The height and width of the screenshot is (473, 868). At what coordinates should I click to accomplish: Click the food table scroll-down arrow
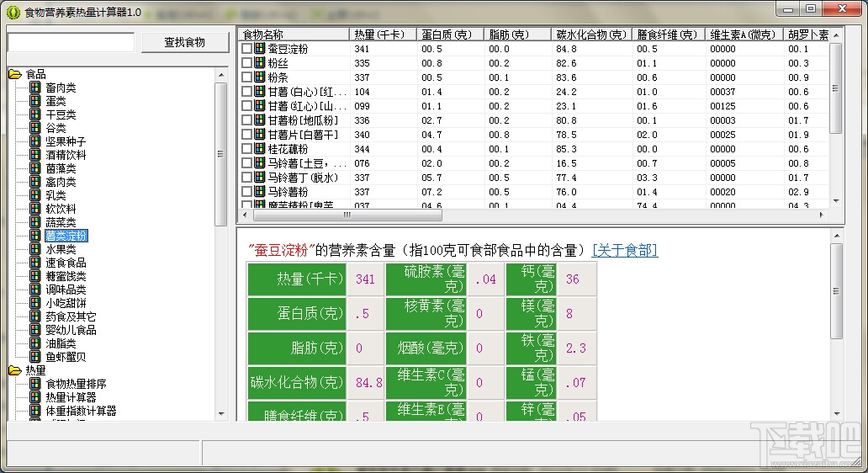(836, 200)
